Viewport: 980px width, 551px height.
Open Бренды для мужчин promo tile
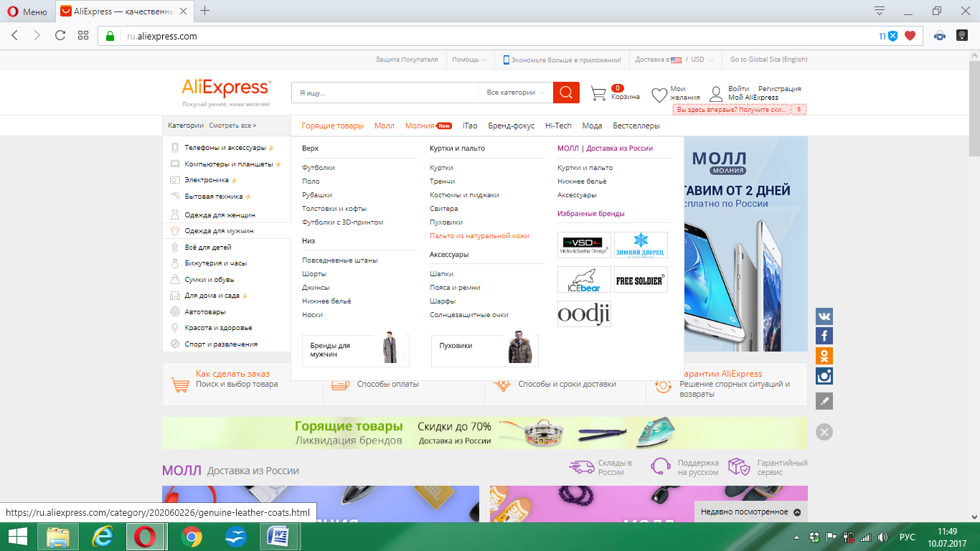[x=356, y=350]
